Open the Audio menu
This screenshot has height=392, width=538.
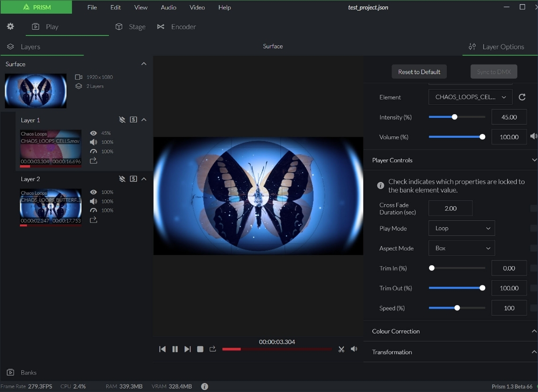point(168,7)
